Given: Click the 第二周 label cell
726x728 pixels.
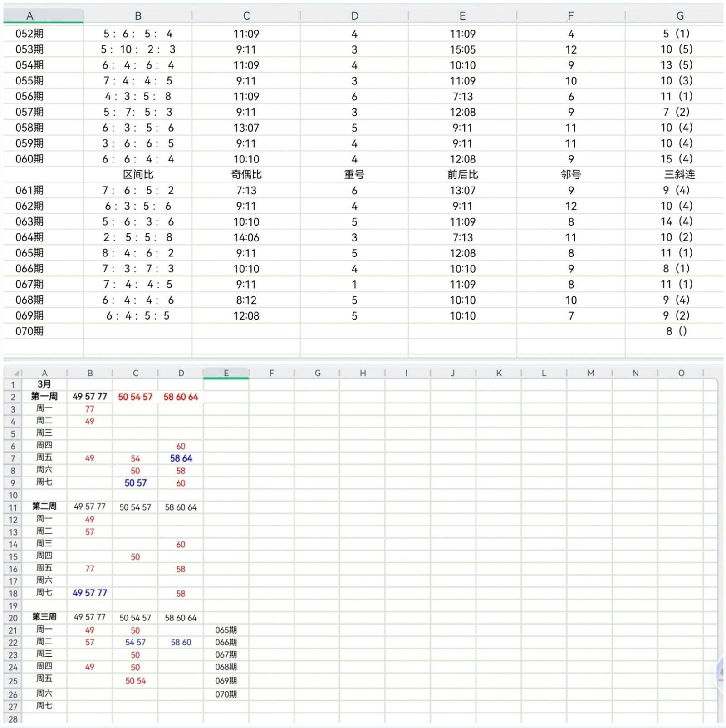Looking at the screenshot, I should pos(44,507).
